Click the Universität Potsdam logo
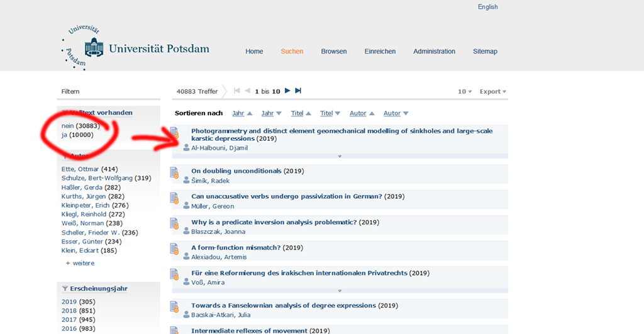The height and width of the screenshot is (334, 644). pos(135,48)
